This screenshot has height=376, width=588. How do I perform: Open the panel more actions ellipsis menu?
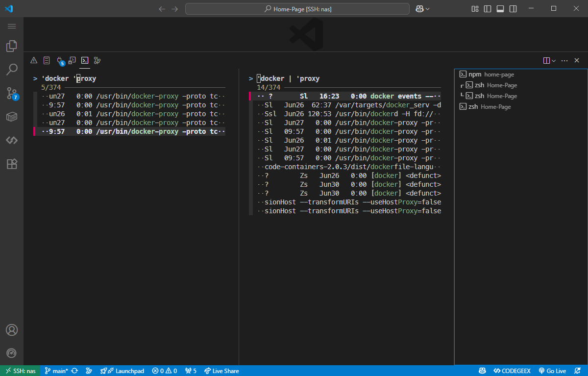(564, 60)
